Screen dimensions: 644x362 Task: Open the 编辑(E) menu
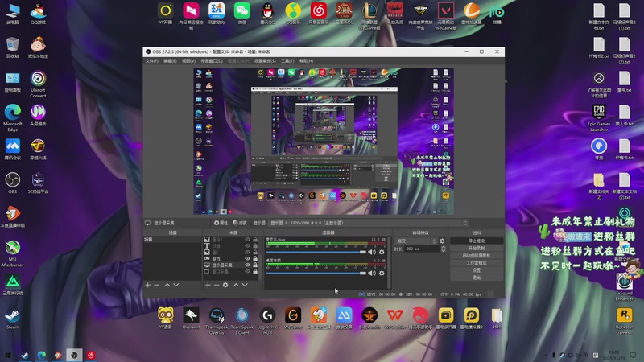click(x=170, y=61)
